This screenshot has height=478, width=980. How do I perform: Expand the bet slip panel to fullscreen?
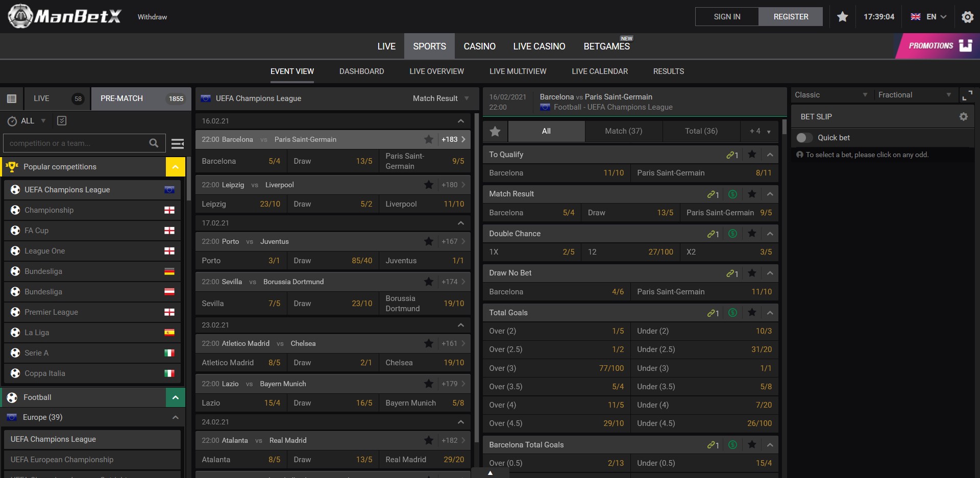click(x=967, y=95)
